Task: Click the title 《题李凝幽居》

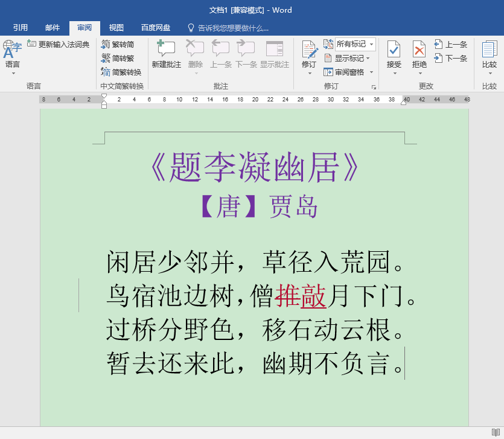Action: point(255,167)
